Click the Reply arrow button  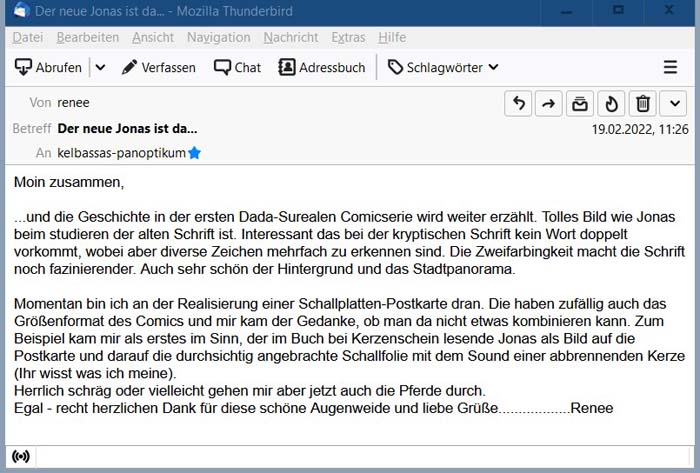click(518, 103)
